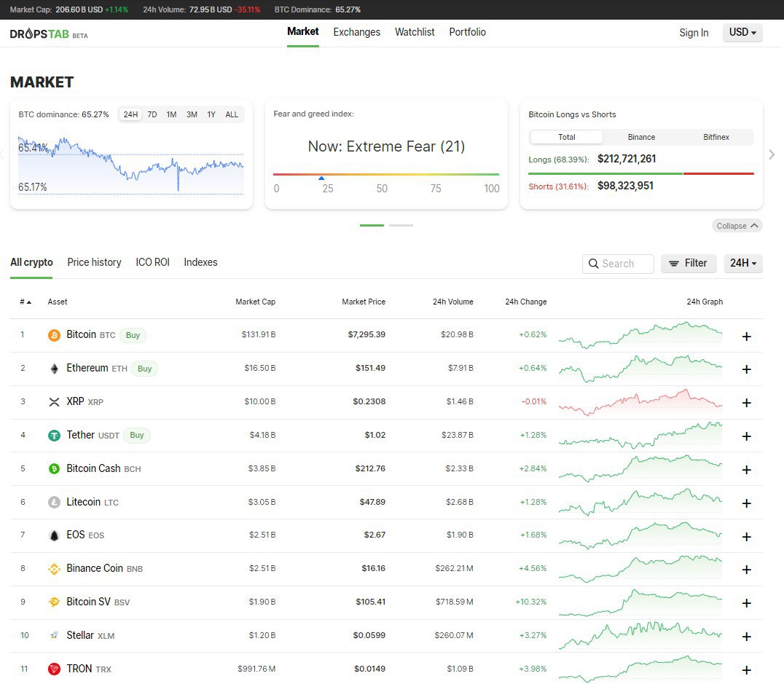
Task: Collapse the market widgets section
Action: tap(737, 226)
